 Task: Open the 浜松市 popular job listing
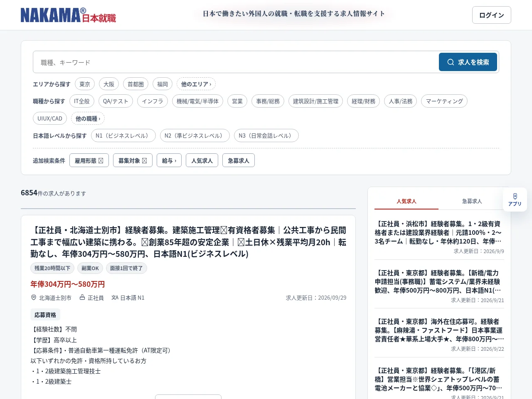(439, 232)
